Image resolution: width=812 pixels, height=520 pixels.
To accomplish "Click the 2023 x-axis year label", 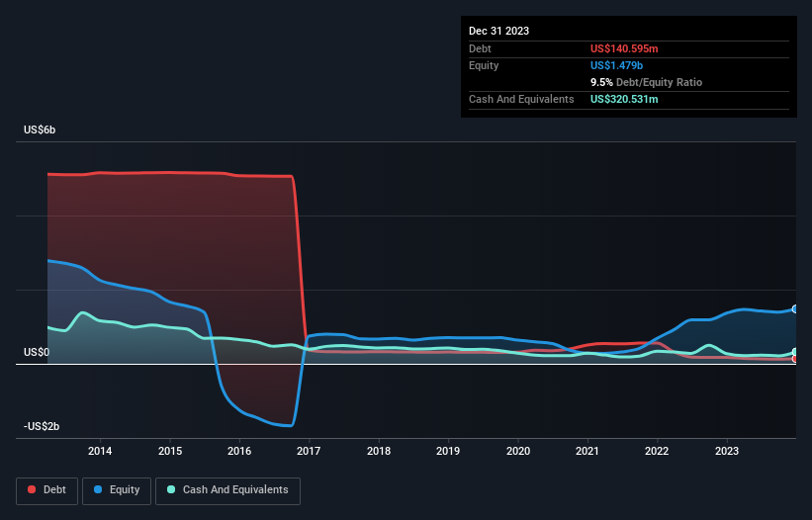I will [727, 451].
